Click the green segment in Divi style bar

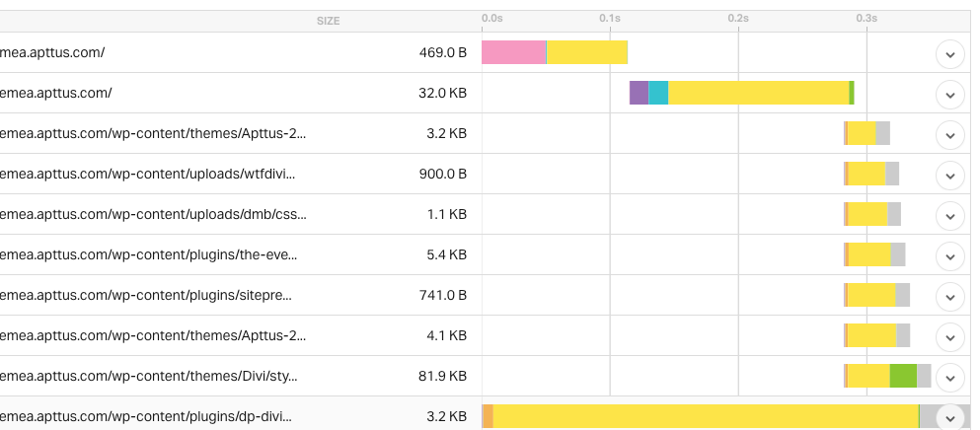point(903,376)
